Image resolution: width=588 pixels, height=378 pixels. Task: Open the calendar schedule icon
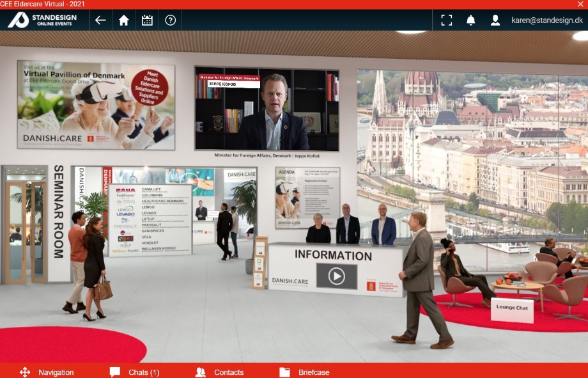pos(147,20)
